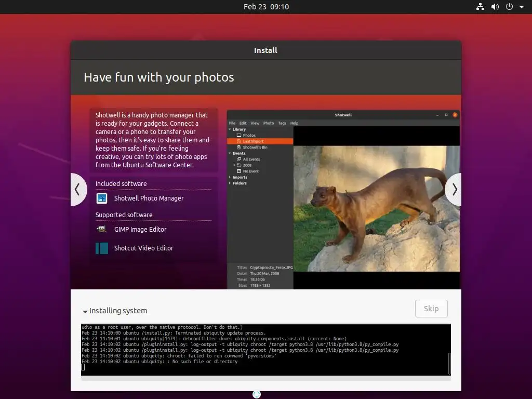Collapse the Library tree section
Viewport: 532px width, 399px height.
[x=230, y=129]
